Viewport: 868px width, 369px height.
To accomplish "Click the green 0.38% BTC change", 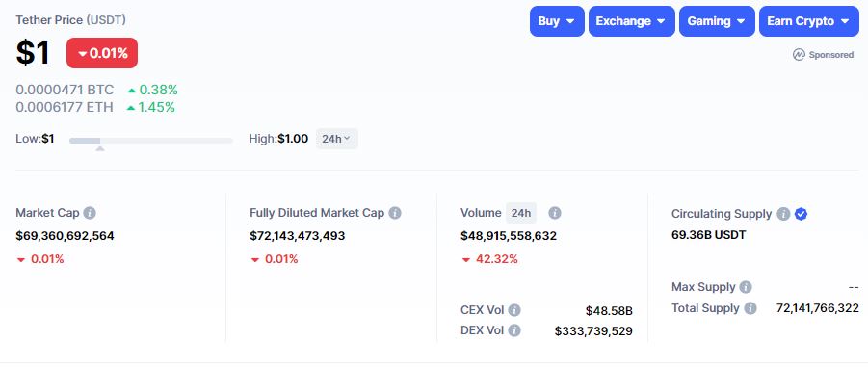I will (x=152, y=91).
